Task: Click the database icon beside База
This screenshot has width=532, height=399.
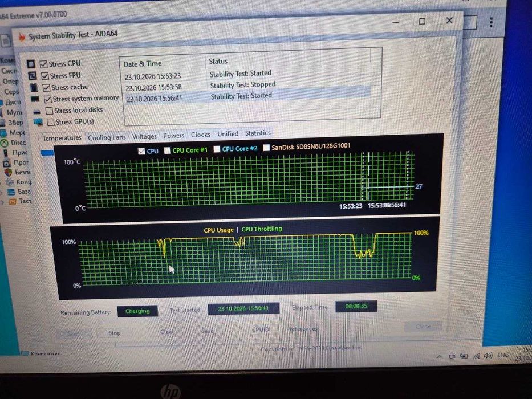Action: click(11, 192)
